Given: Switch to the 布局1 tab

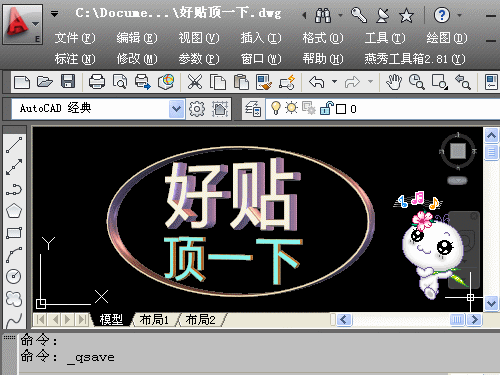Looking at the screenshot, I should point(154,320).
